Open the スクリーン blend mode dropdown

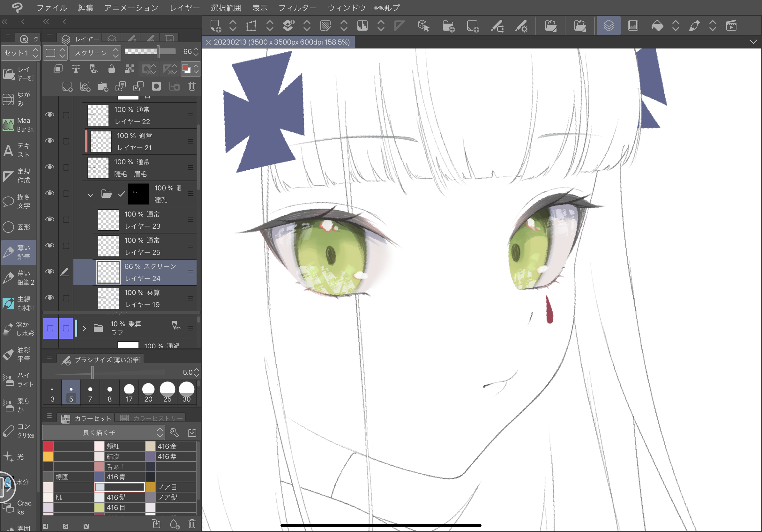pyautogui.click(x=95, y=53)
